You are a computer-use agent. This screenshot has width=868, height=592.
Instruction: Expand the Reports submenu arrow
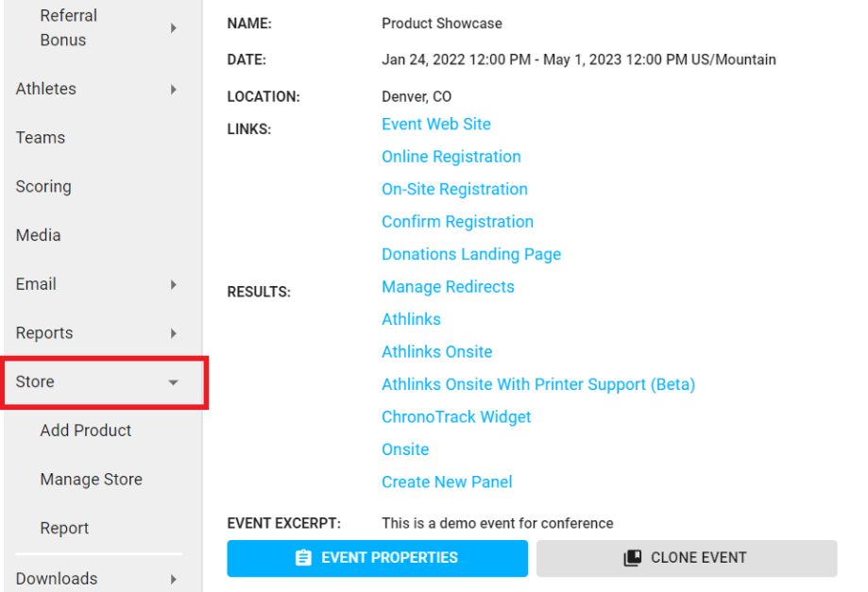[173, 333]
